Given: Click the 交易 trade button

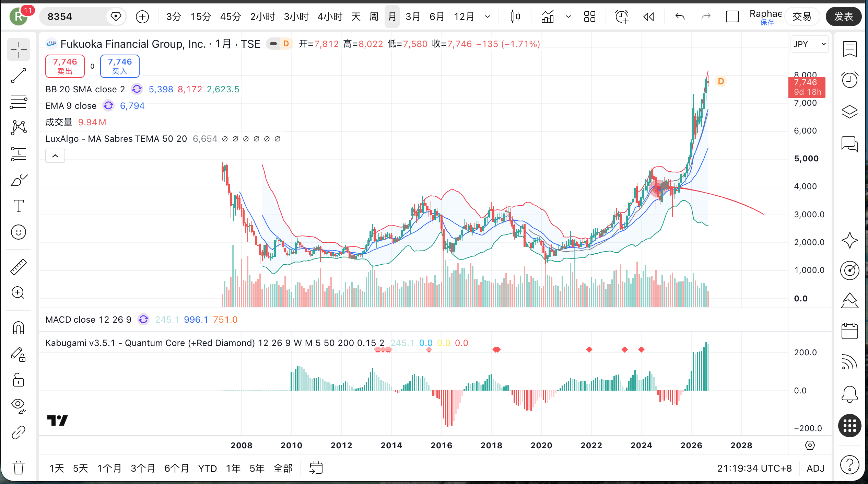Looking at the screenshot, I should [802, 16].
